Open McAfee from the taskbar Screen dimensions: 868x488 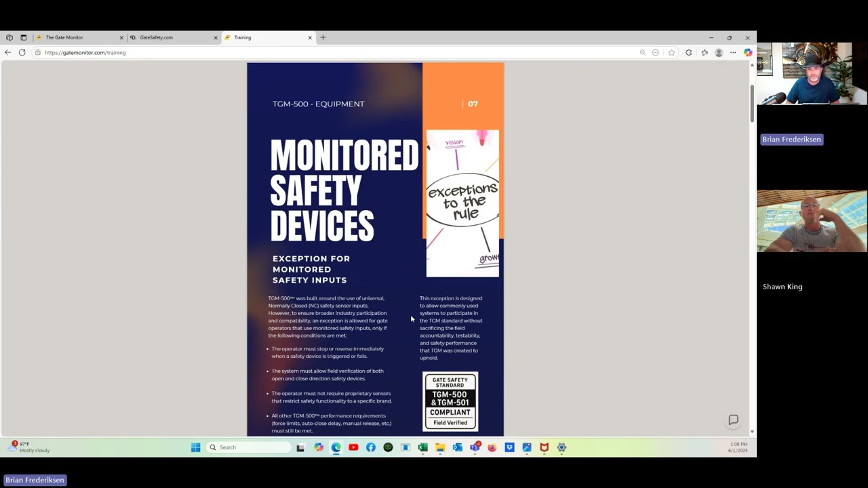pyautogui.click(x=544, y=447)
